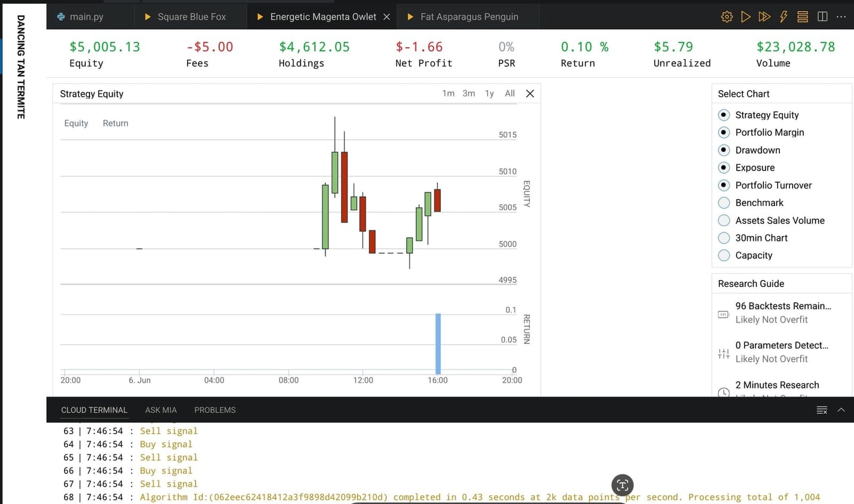Run a backtest with the play icon
This screenshot has width=854, height=504.
point(746,17)
